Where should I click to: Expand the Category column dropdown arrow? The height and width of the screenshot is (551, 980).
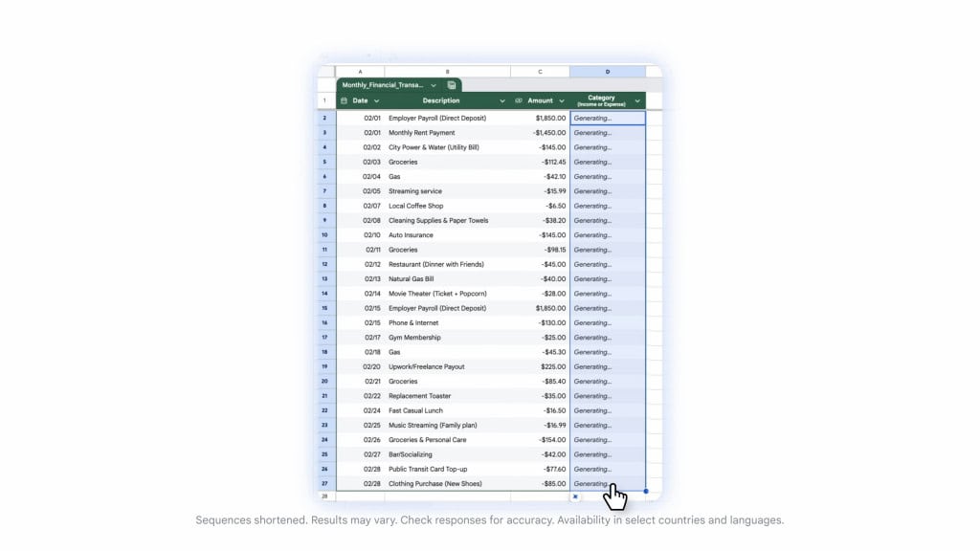pyautogui.click(x=637, y=100)
